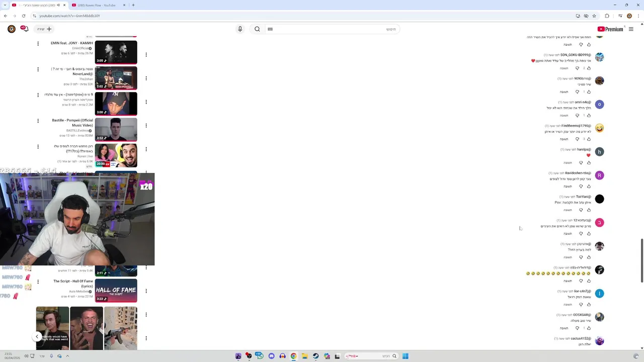Mute the playing tab via speaker icon
644x362 pixels.
(x=58, y=5)
